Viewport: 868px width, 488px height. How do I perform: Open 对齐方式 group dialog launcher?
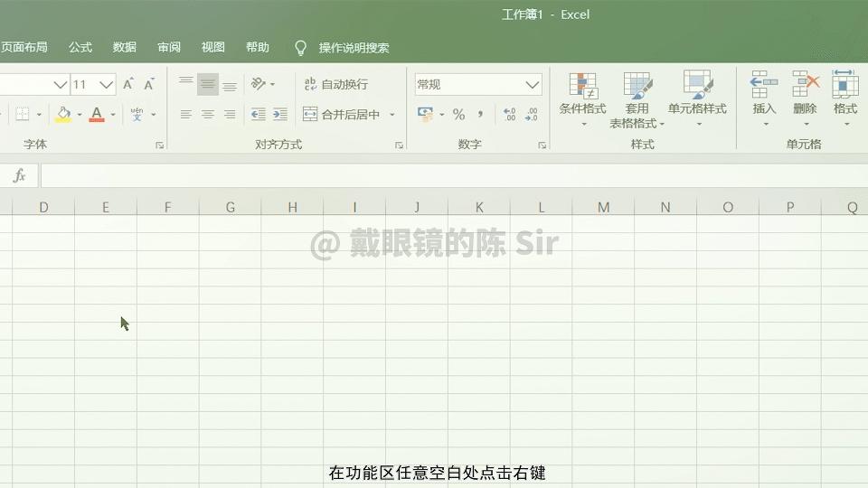[399, 145]
